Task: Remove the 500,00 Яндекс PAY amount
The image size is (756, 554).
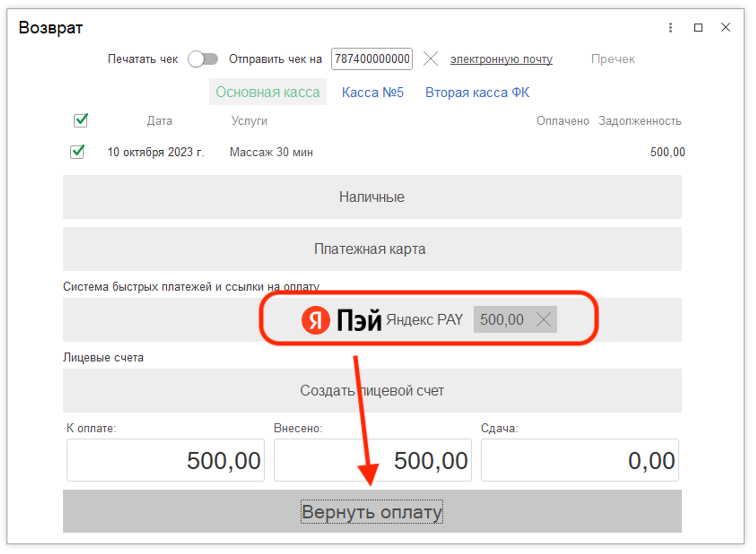Action: coord(544,319)
